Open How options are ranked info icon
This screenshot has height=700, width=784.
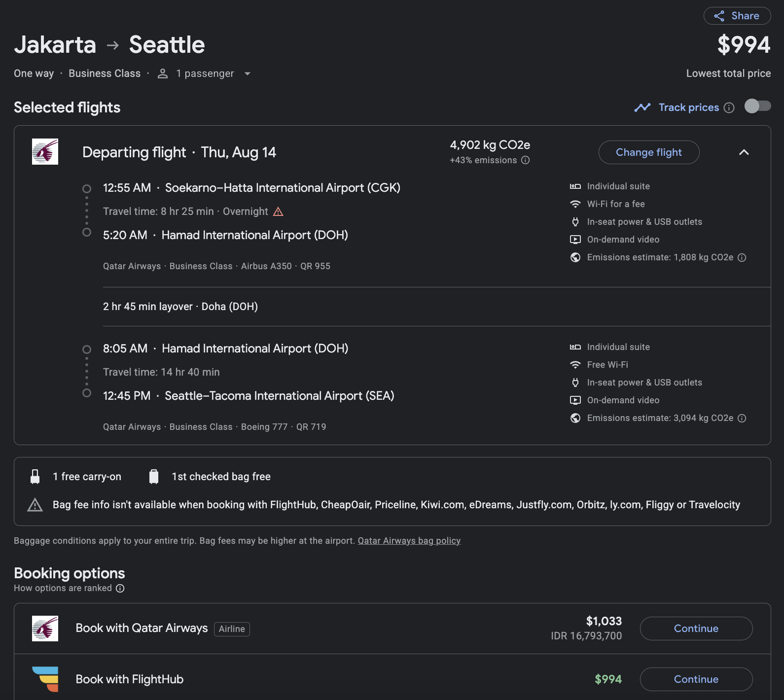pyautogui.click(x=120, y=588)
